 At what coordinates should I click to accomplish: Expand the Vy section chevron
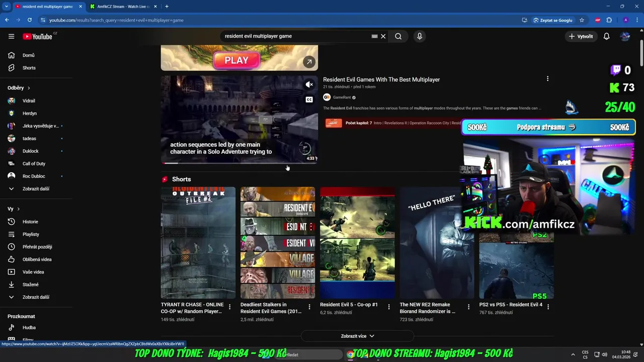point(18,209)
